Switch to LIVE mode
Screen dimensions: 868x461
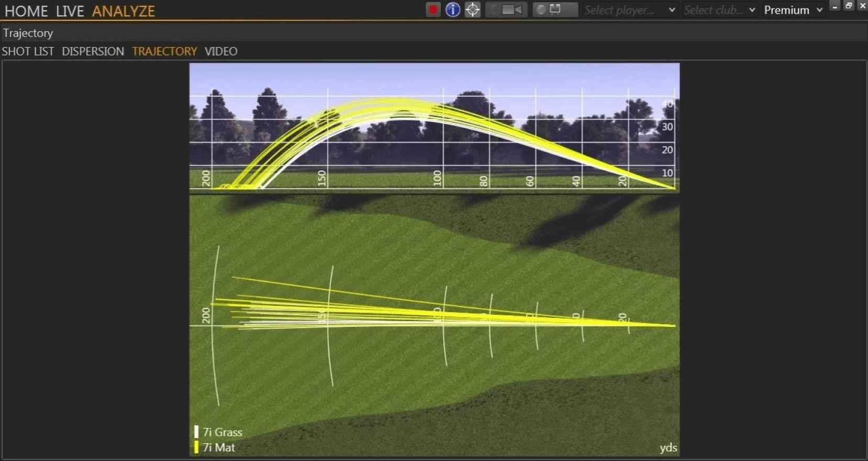click(x=70, y=11)
